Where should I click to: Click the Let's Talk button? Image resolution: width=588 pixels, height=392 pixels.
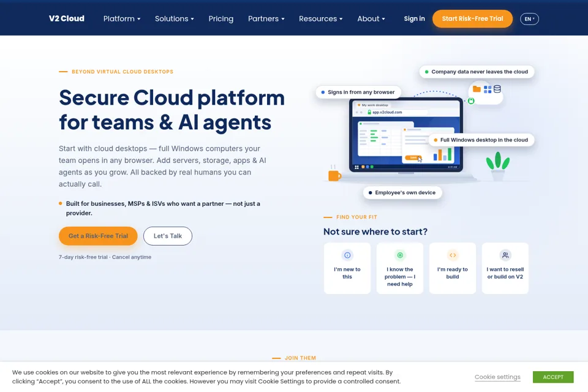[x=168, y=236]
